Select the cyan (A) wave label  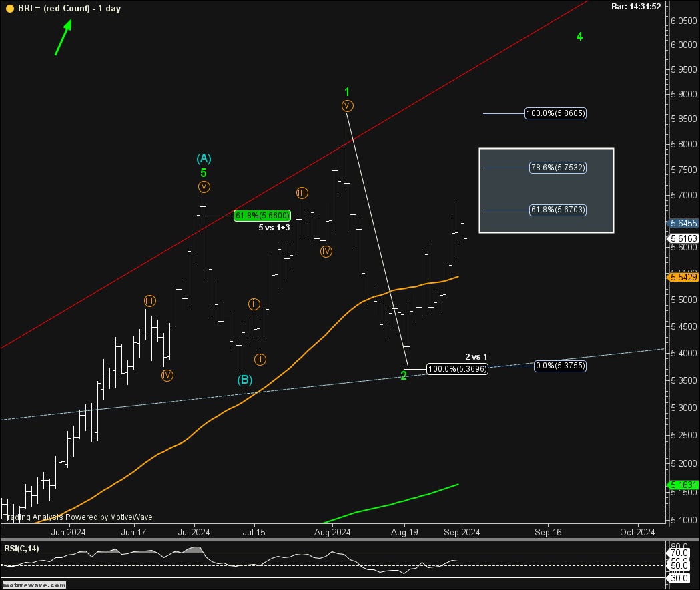204,158
